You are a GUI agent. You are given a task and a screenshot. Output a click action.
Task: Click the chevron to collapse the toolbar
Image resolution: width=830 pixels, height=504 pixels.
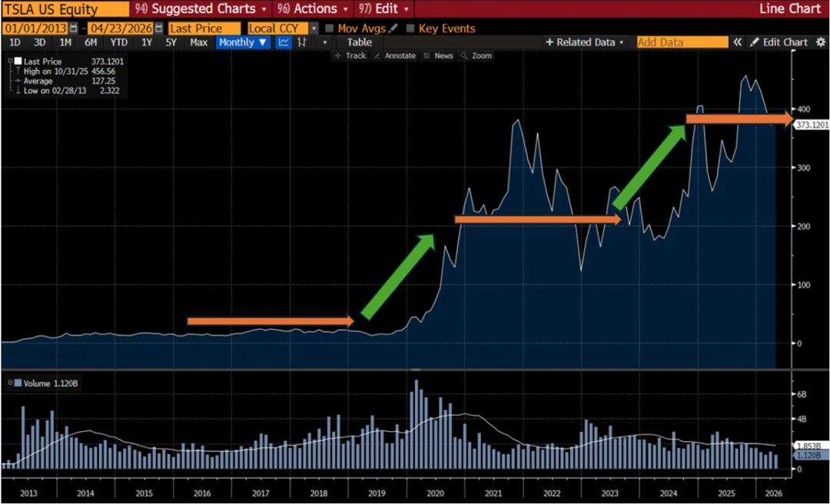[x=736, y=42]
